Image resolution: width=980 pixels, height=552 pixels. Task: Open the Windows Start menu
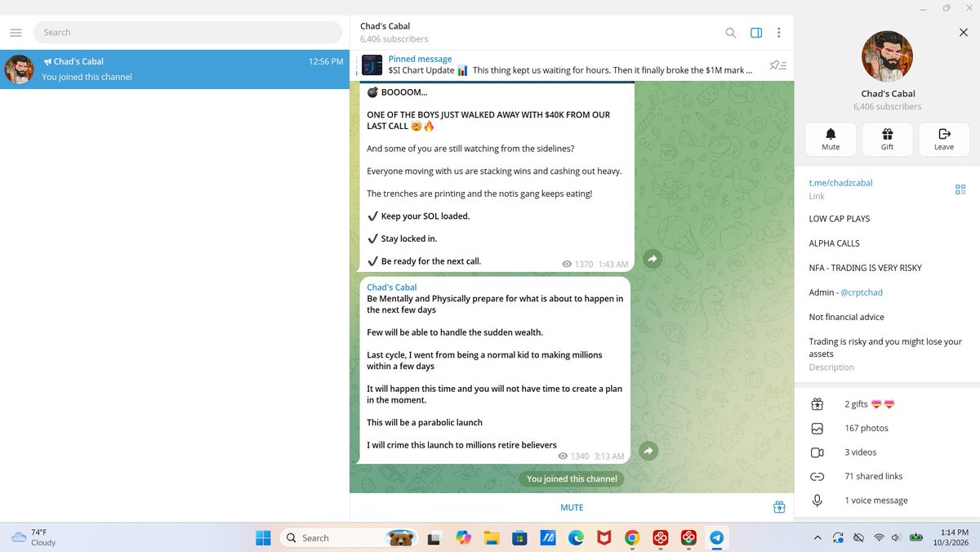[263, 537]
